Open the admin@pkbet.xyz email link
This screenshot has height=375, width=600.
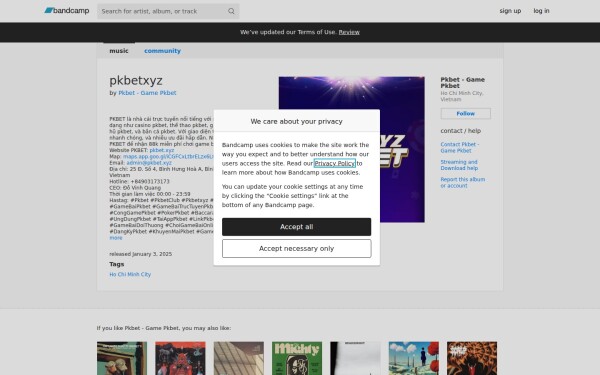coord(149,163)
